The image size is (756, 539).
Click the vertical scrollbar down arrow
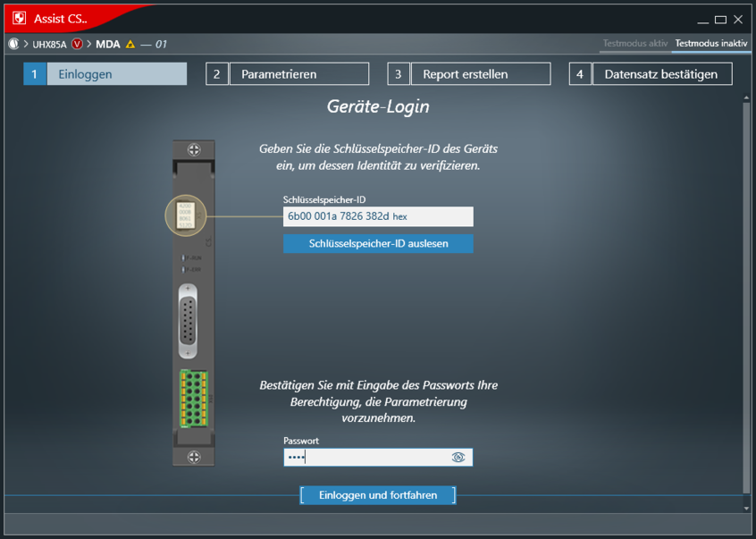[747, 508]
